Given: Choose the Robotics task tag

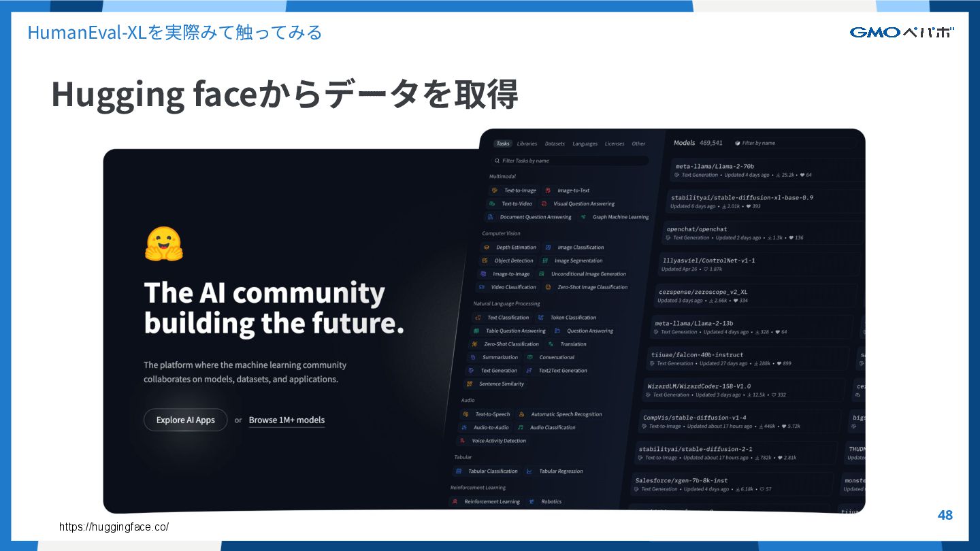Looking at the screenshot, I should click(x=545, y=501).
